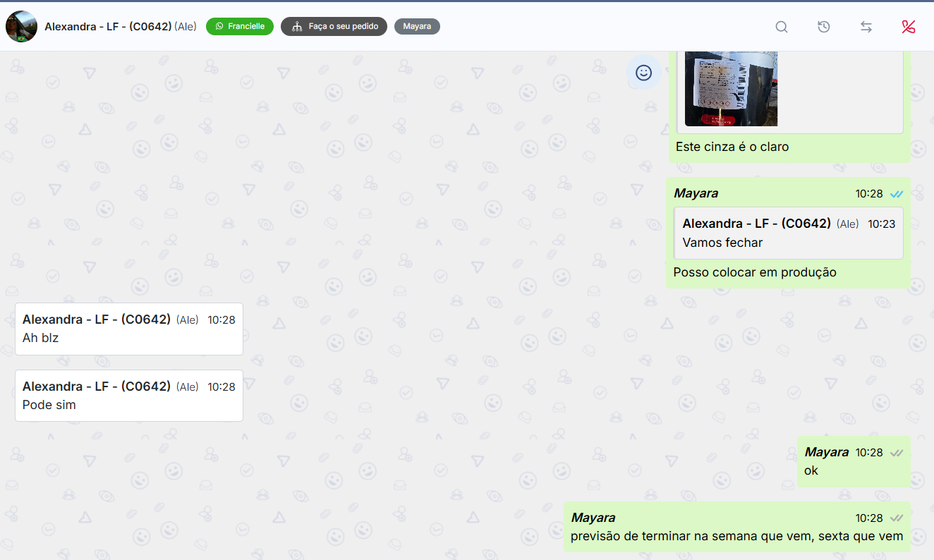The image size is (934, 560).
Task: Open contact name in the chat header
Action: (x=108, y=27)
